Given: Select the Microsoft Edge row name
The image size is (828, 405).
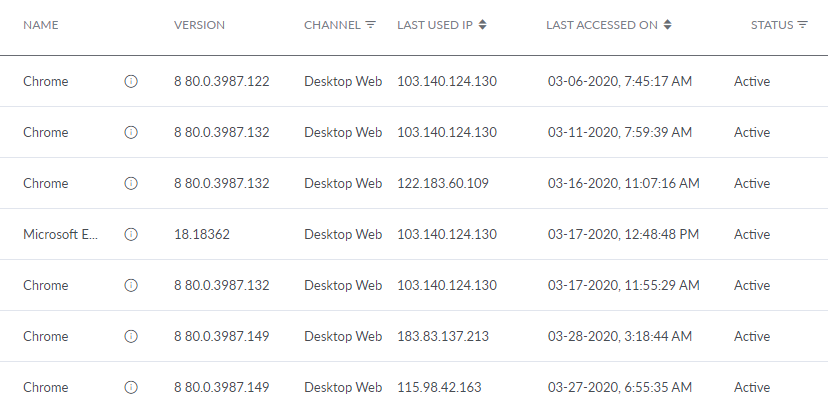Looking at the screenshot, I should pos(60,234).
